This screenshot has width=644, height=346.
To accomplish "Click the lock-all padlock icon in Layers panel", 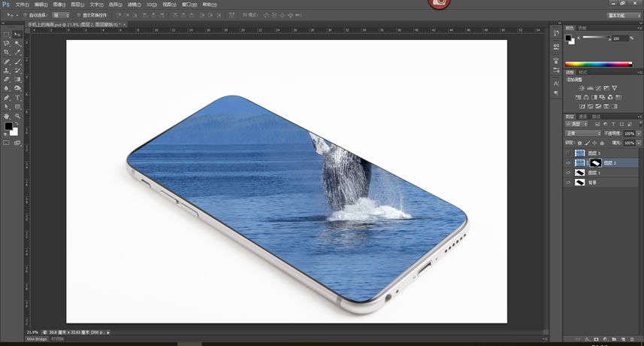I will coord(602,143).
